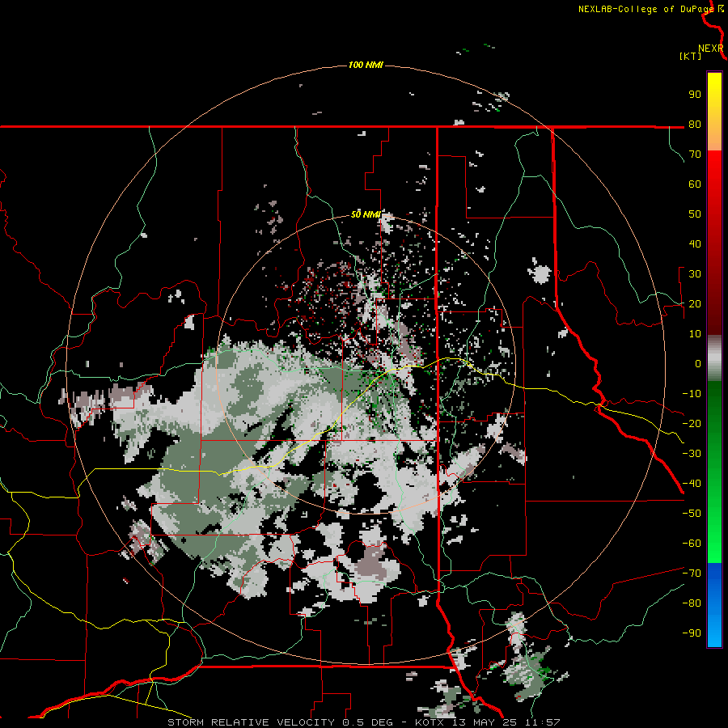Click the -60 value on the velocity scale
The width and height of the screenshot is (728, 728).
692,544
